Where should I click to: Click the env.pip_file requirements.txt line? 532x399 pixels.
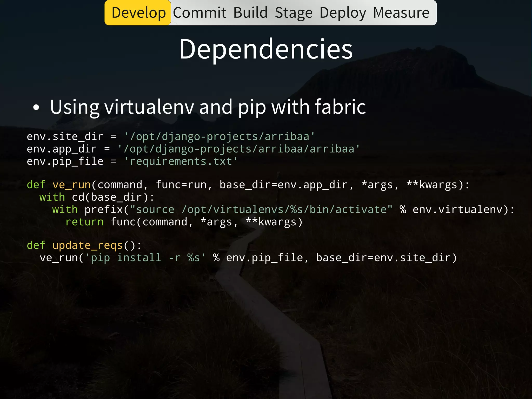point(132,162)
